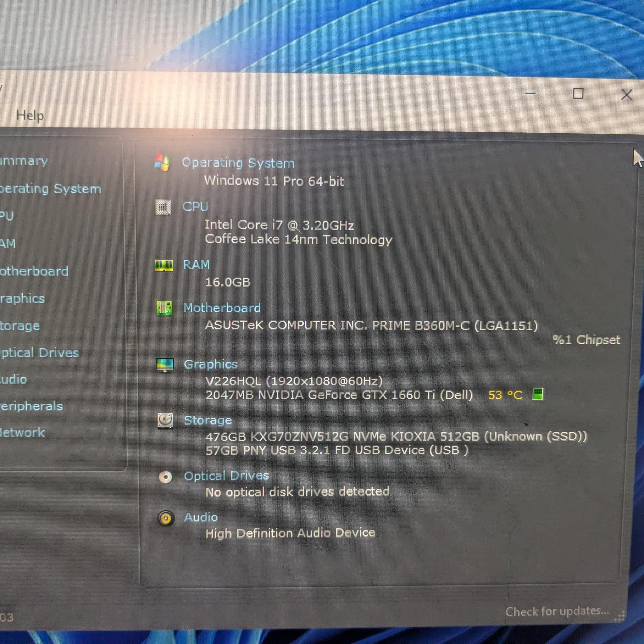Select Storage in the sidebar
Image resolution: width=644 pixels, height=644 pixels.
[x=20, y=326]
